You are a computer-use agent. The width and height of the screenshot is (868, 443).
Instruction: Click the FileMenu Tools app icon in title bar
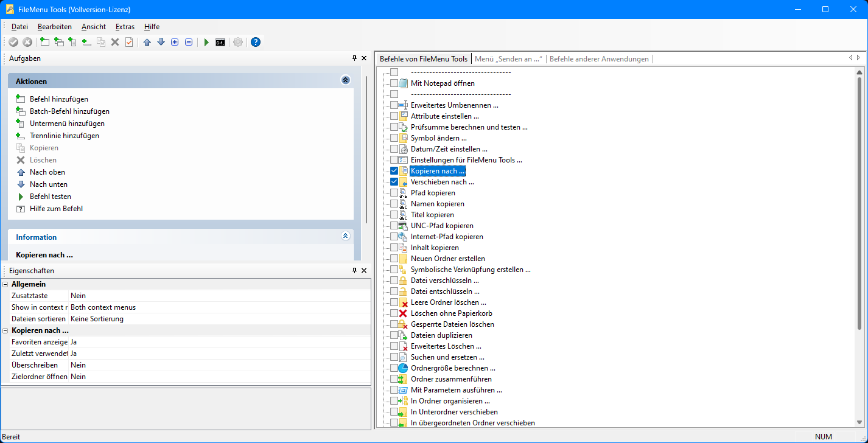click(x=10, y=9)
